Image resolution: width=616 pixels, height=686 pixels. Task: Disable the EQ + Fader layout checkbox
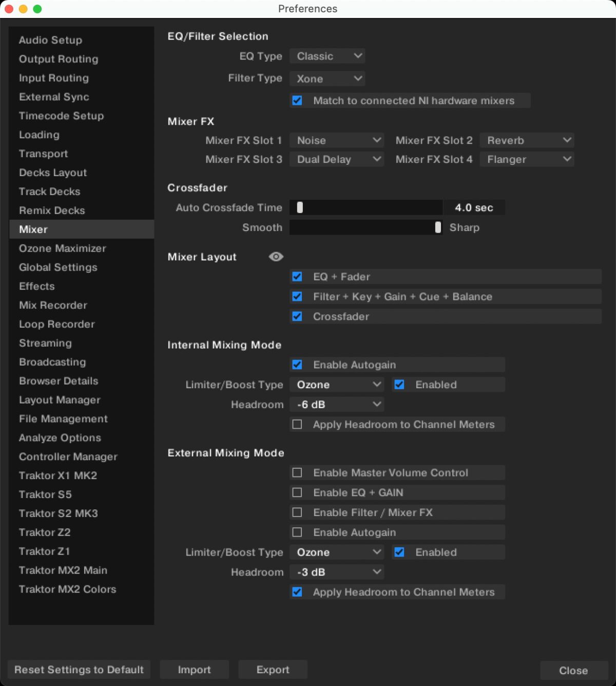297,277
